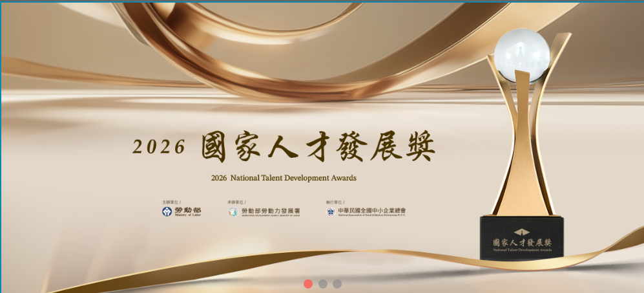This screenshot has width=644, height=293.
Task: Click the 承辦單位 label
Action: click(x=236, y=202)
